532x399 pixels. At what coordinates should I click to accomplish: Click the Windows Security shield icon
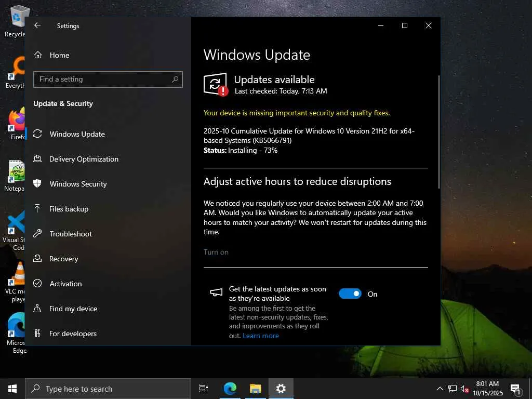coord(37,183)
